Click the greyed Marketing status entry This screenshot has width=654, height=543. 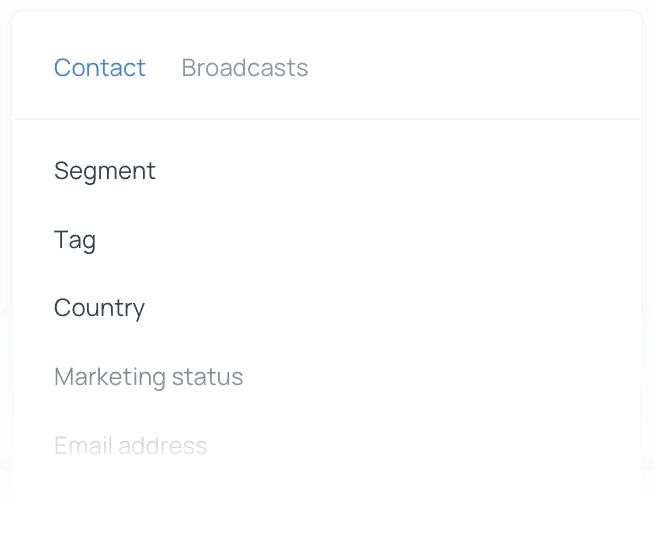click(149, 377)
